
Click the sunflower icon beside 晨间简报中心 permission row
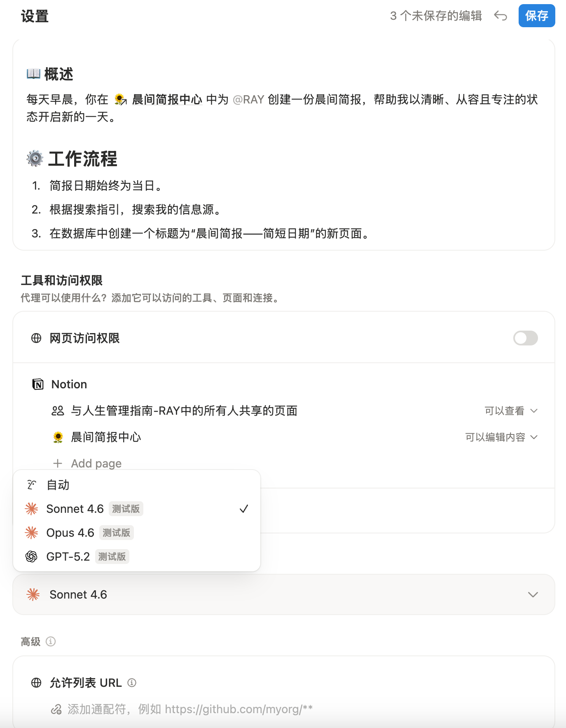click(58, 437)
